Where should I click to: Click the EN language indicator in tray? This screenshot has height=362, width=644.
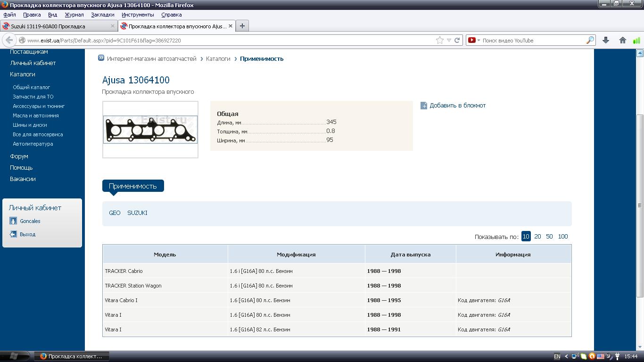point(557,356)
